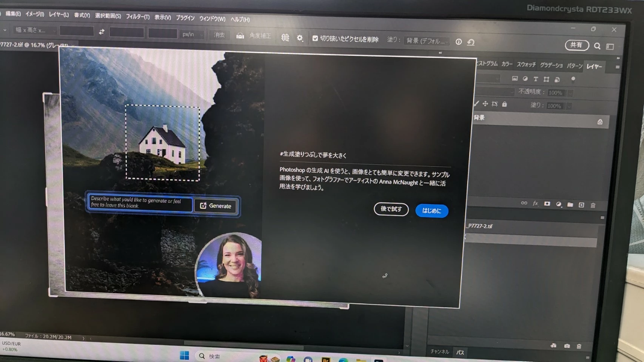Open the history panel hamburger menu

click(602, 218)
